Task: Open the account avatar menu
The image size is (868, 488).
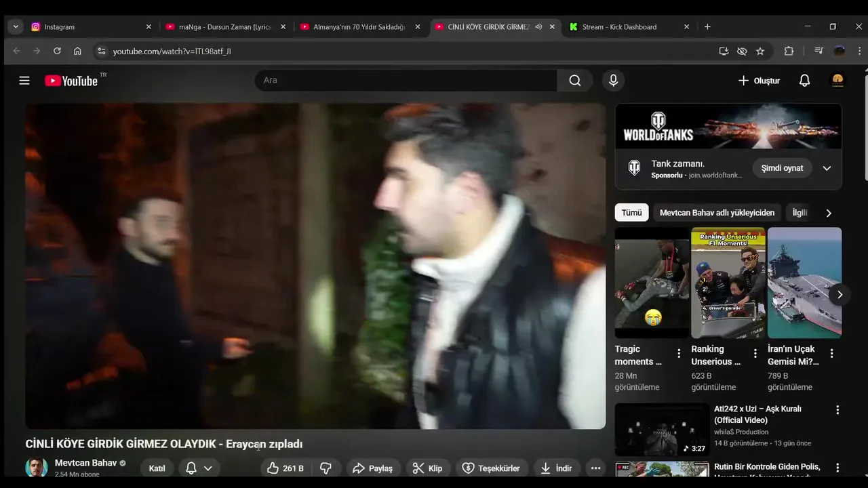Action: 838,81
